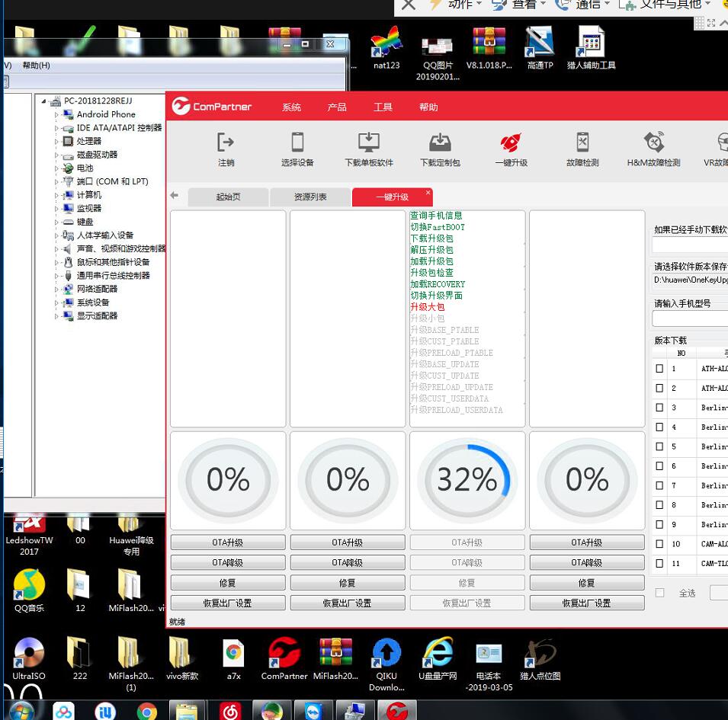Toggle the 全选 select-all checkbox

(659, 593)
